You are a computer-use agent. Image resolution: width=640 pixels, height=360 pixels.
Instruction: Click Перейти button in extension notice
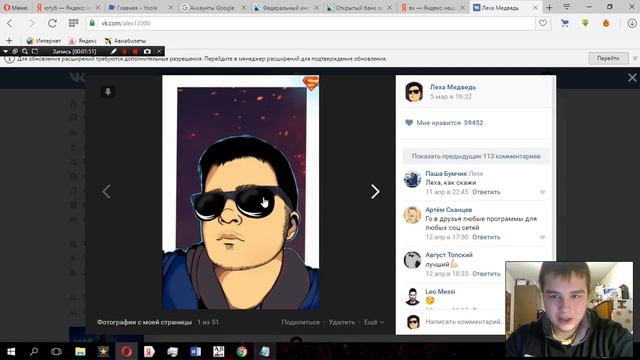(608, 58)
